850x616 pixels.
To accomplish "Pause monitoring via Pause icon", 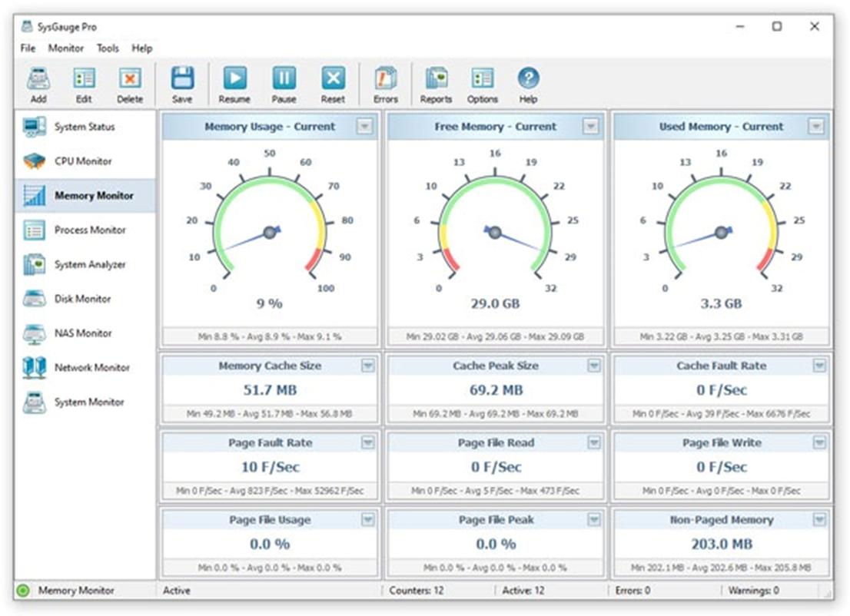I will click(284, 78).
